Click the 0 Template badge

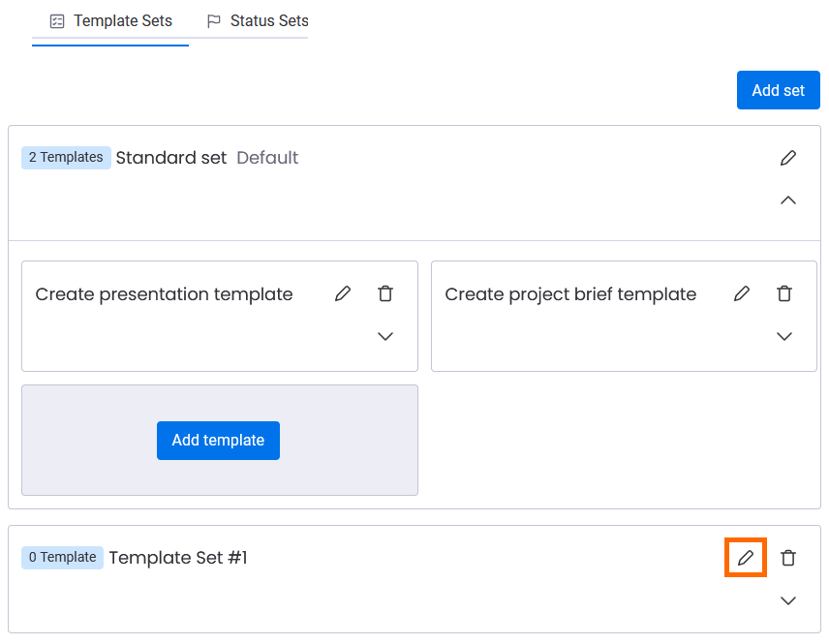pyautogui.click(x=62, y=558)
